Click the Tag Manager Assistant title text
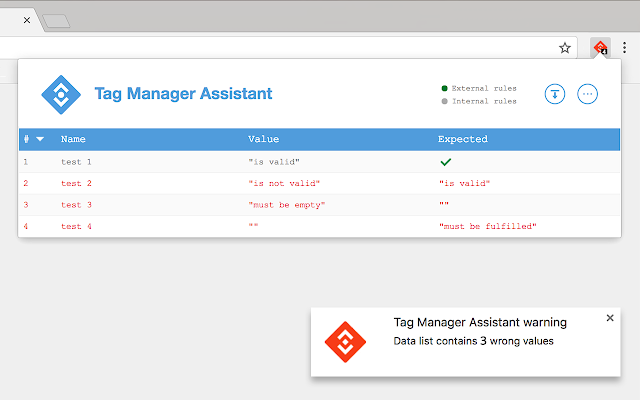The width and height of the screenshot is (640, 400). coord(183,94)
